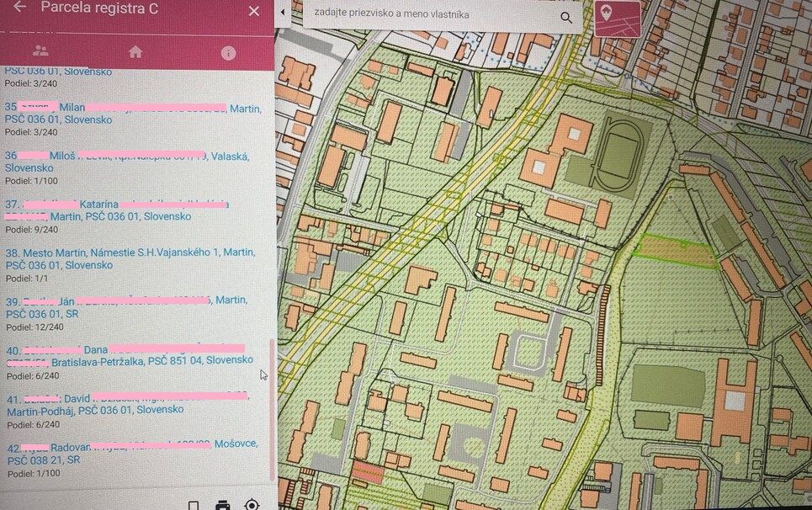Screen dimensions: 812x510
Task: Click the owner name search field
Action: [x=429, y=15]
